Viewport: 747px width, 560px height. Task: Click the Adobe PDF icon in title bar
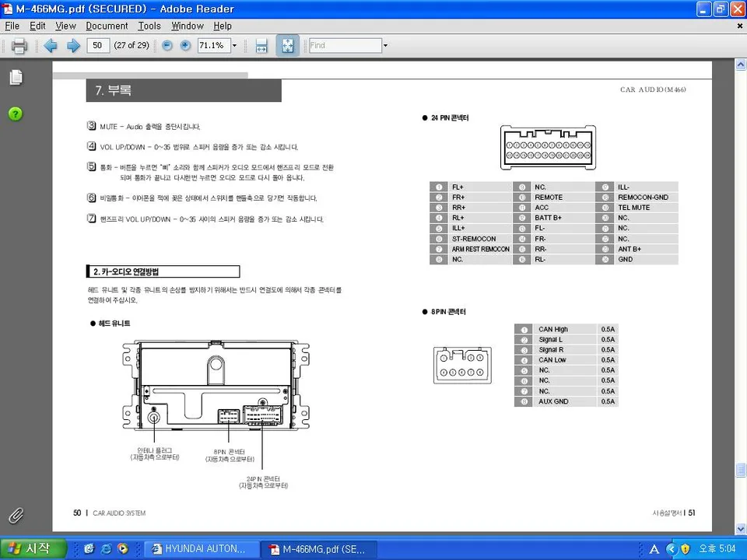[8, 9]
